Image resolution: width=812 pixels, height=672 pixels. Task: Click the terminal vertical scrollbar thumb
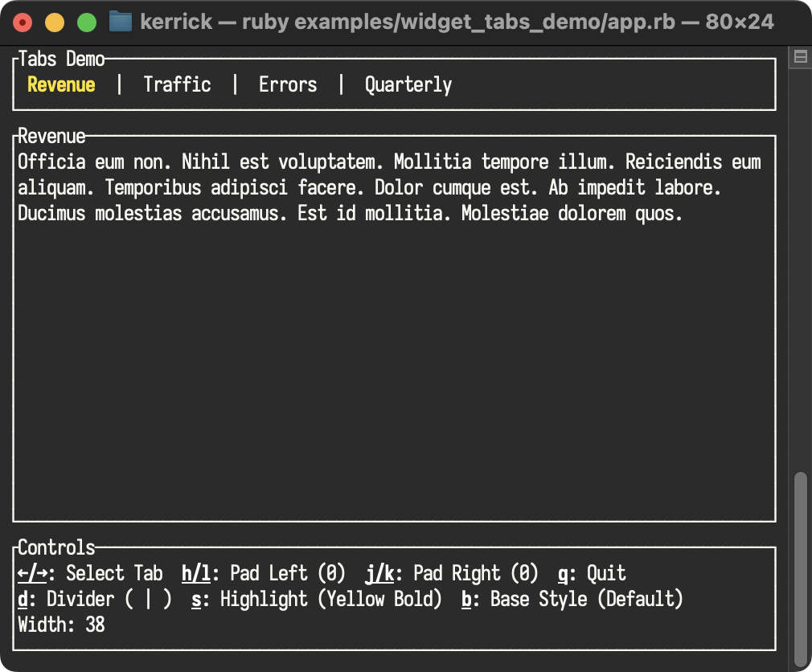[x=801, y=569]
